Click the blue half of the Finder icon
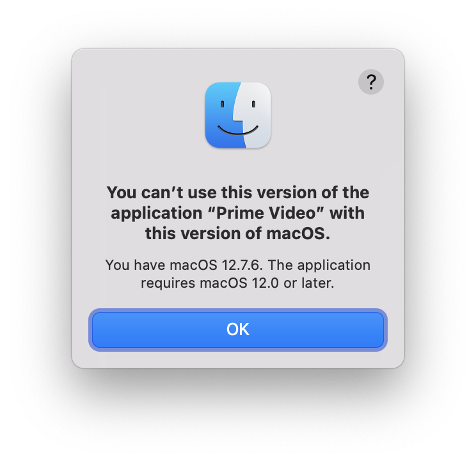Image resolution: width=476 pixels, height=463 pixels. [x=221, y=115]
